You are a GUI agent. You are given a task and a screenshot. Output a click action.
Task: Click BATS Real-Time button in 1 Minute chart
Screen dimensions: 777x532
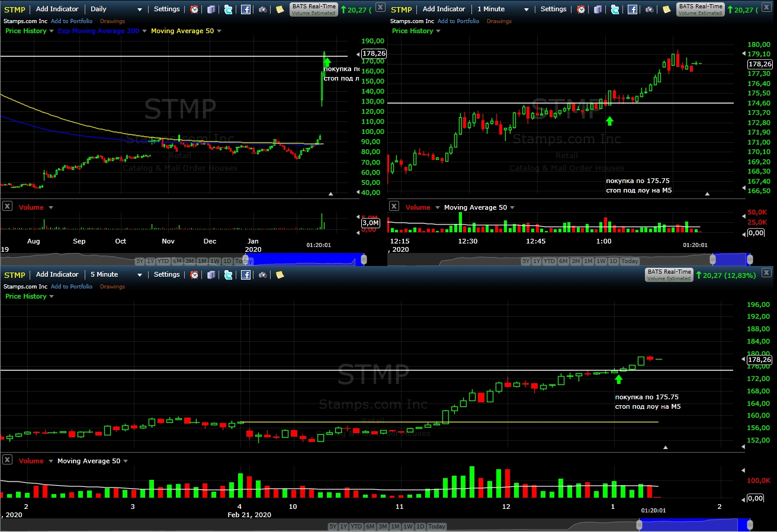coord(701,9)
